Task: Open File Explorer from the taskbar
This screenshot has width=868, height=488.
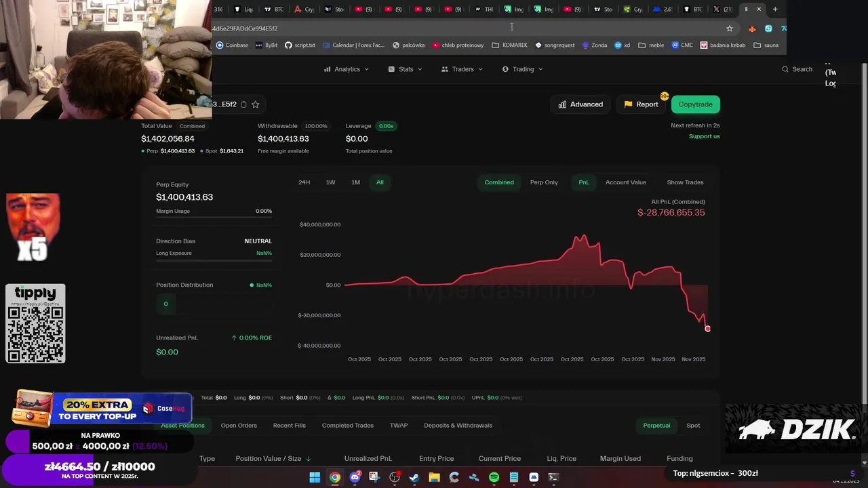Action: coord(434,477)
